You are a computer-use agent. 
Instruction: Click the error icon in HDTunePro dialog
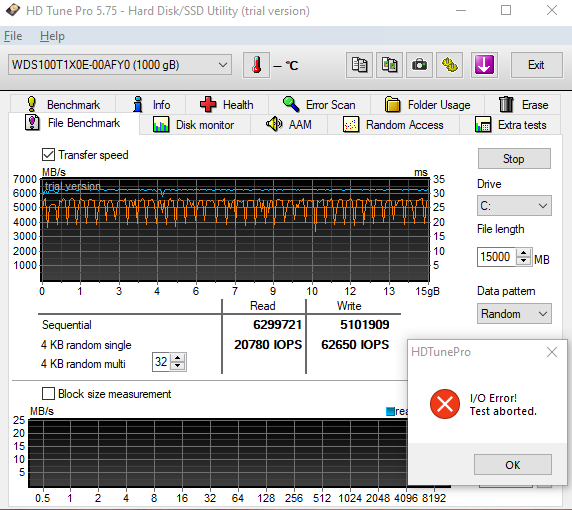click(x=445, y=404)
